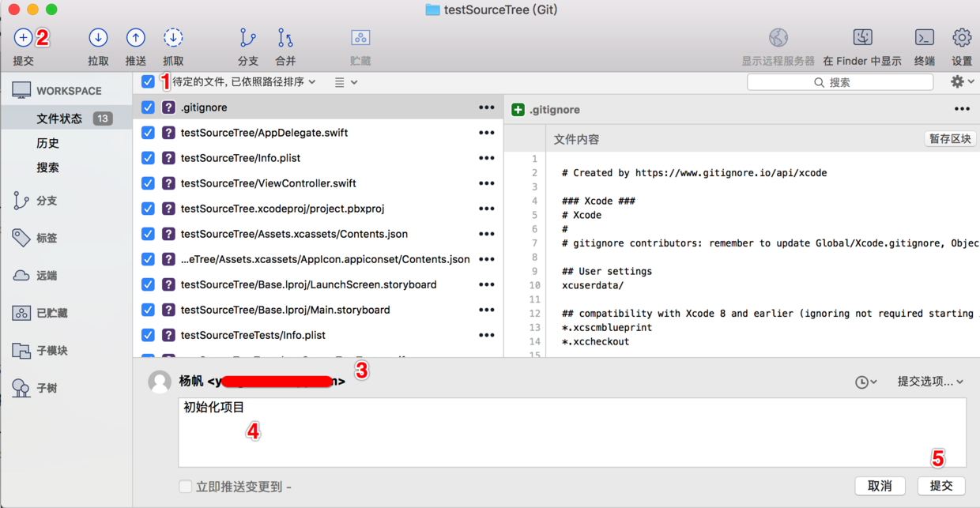Click the stash icon beside 已贮藏 in sidebar
This screenshot has width=980, height=508.
[21, 313]
